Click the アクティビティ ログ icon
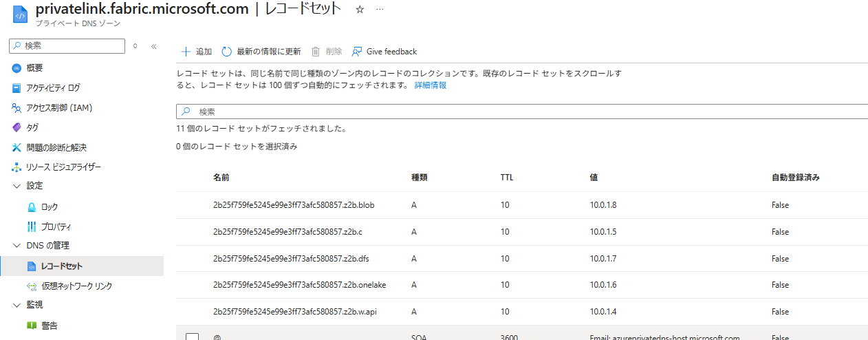This screenshot has width=868, height=340. 17,88
